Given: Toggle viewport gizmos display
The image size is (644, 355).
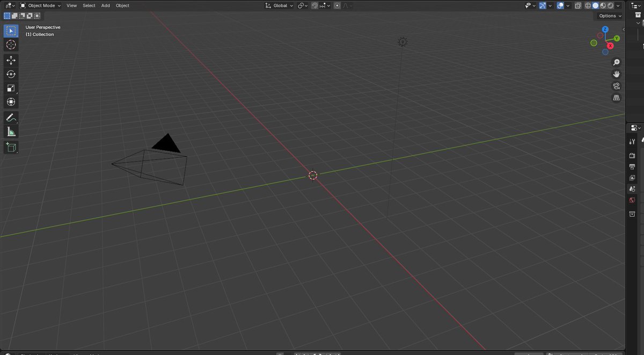Looking at the screenshot, I should tap(543, 5).
